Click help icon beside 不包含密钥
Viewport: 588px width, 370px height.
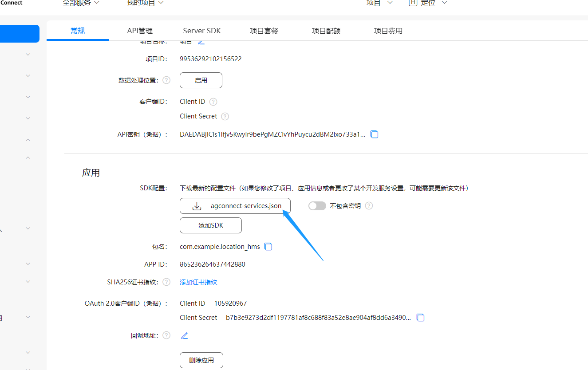coord(369,206)
